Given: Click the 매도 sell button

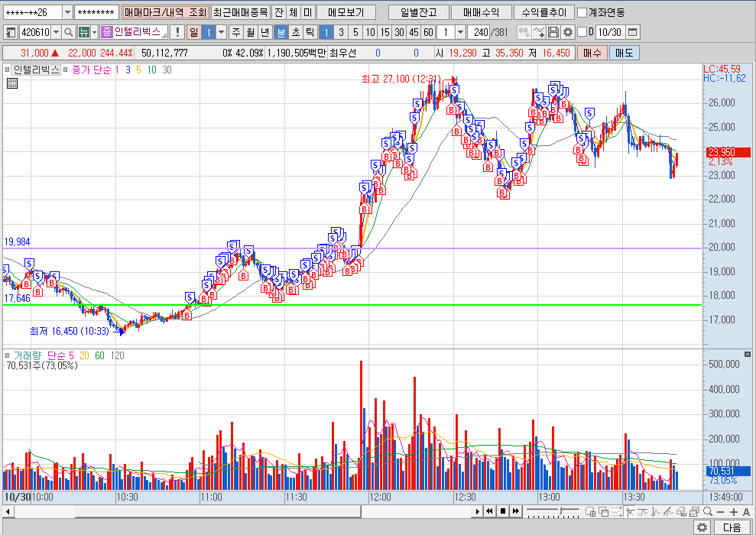Looking at the screenshot, I should click(624, 53).
